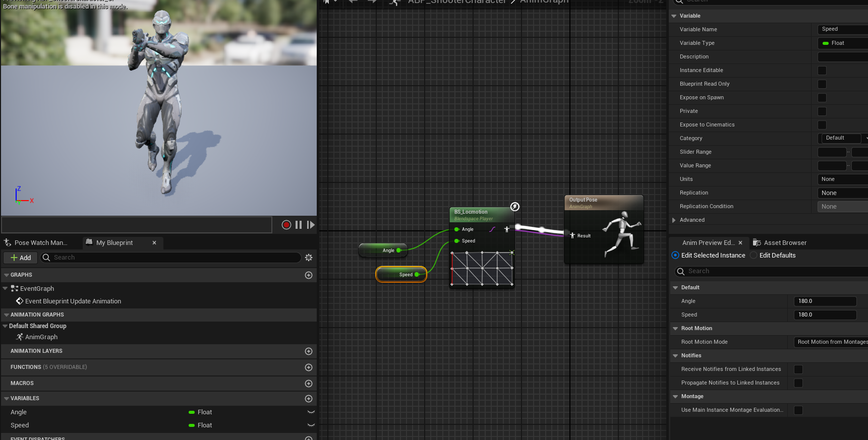This screenshot has width=868, height=440.
Task: Click the My Blueprint search field
Action: tap(170, 258)
